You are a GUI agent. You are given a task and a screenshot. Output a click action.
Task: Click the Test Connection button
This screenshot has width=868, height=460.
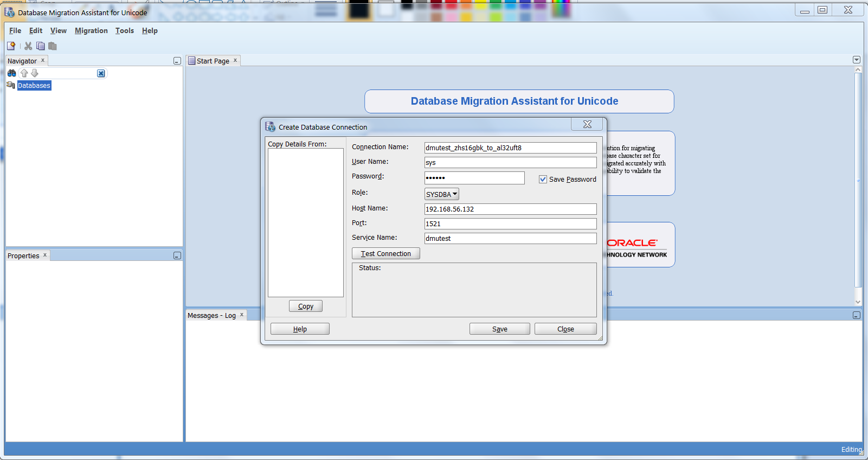pyautogui.click(x=386, y=253)
